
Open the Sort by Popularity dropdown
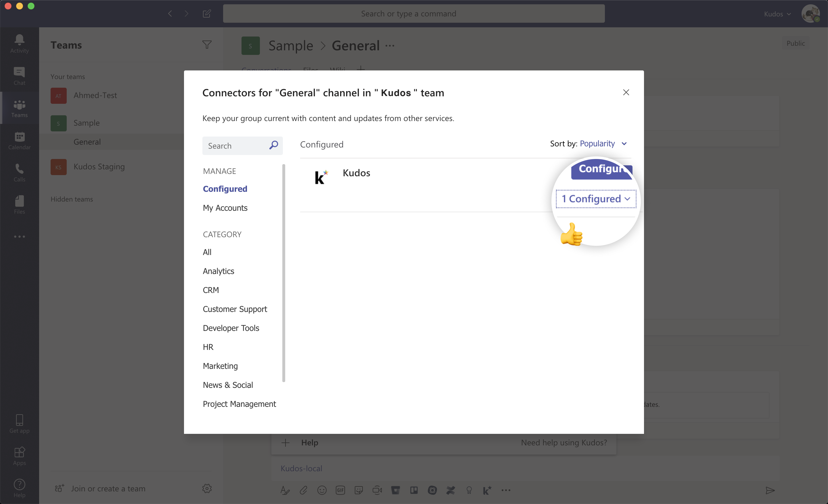[x=603, y=143]
